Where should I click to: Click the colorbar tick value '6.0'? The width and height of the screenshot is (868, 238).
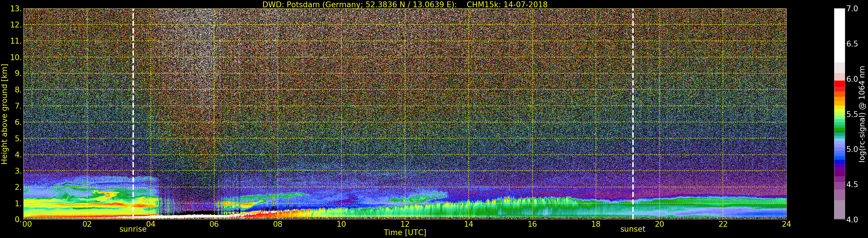(x=852, y=79)
